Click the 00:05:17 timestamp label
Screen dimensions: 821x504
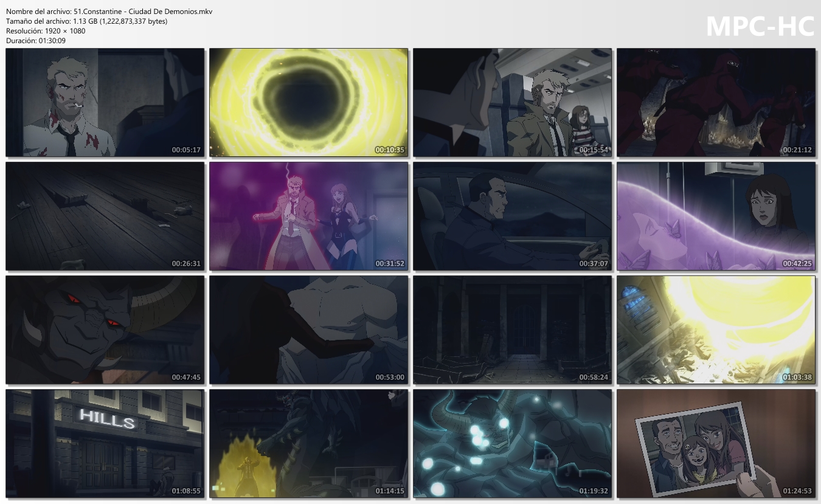(186, 150)
